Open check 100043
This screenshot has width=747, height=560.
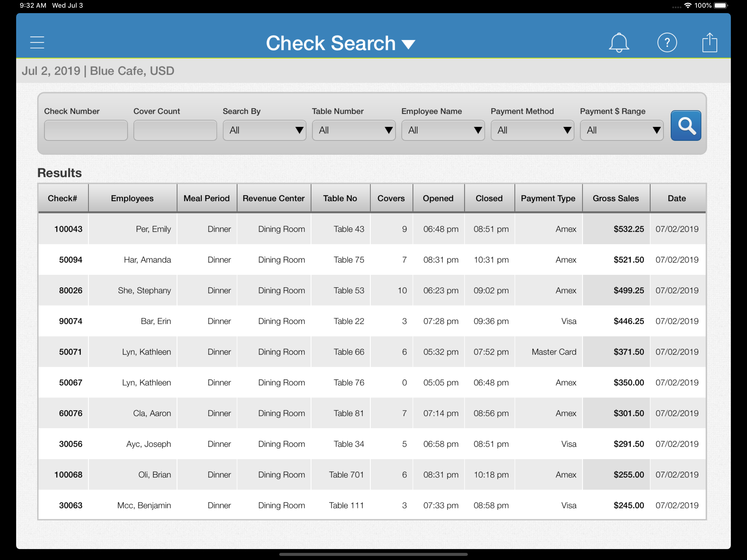[68, 229]
